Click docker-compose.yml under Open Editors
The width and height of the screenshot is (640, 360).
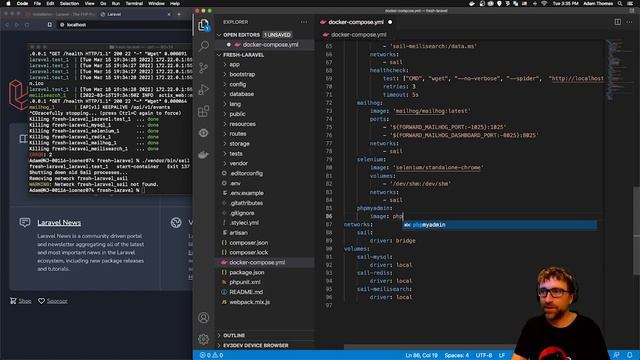(264, 44)
